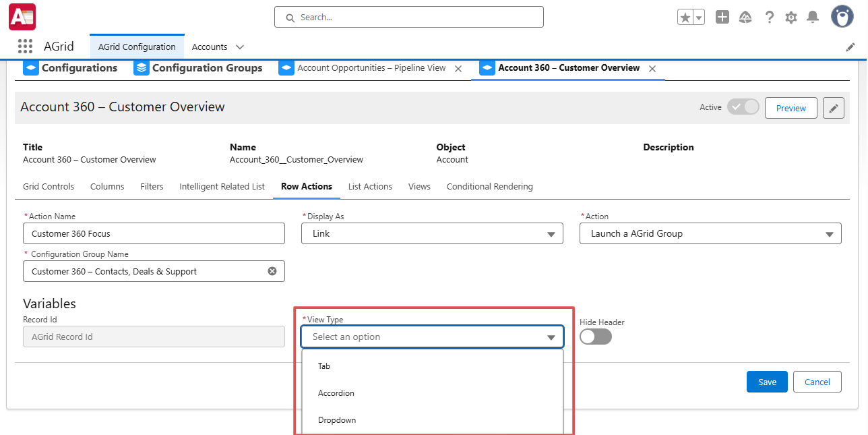The width and height of the screenshot is (868, 435).
Task: Open the Trailhead guidance icon
Action: (x=745, y=18)
